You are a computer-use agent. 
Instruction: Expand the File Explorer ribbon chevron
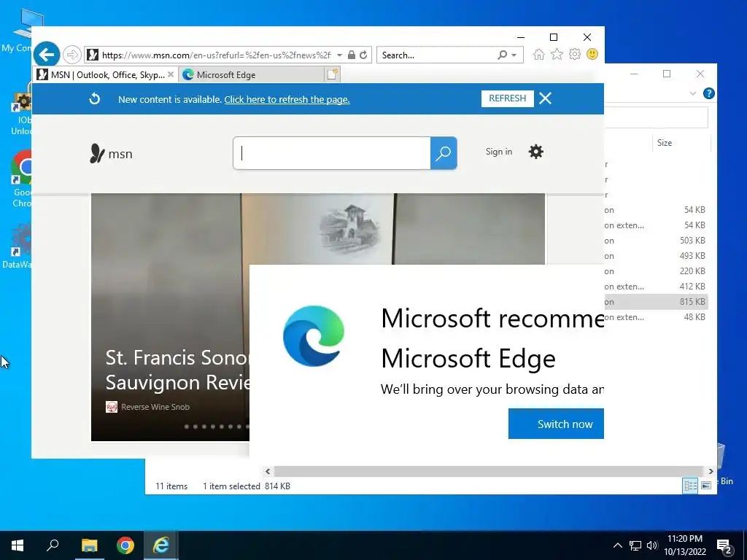click(693, 93)
